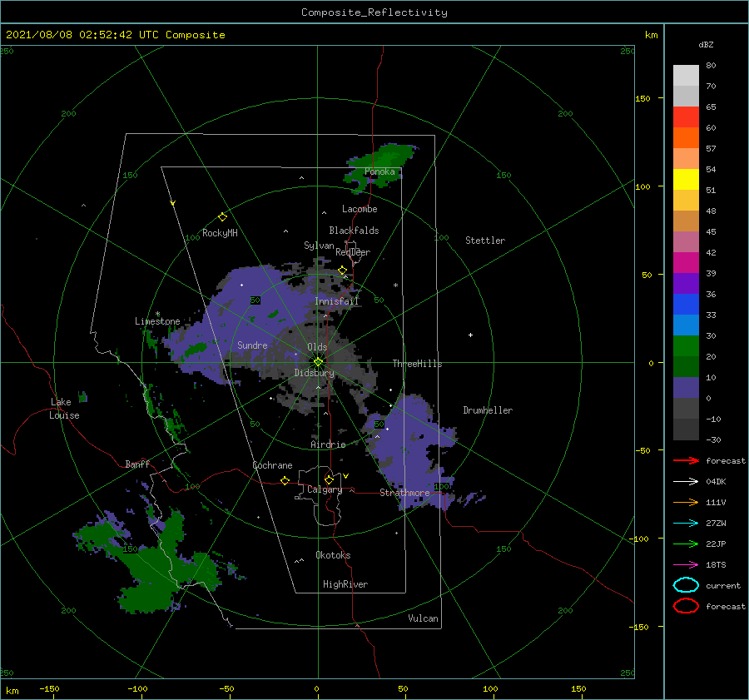Screen dimensions: 749x700
Task: Click the Stettler city label
Action: pos(485,241)
